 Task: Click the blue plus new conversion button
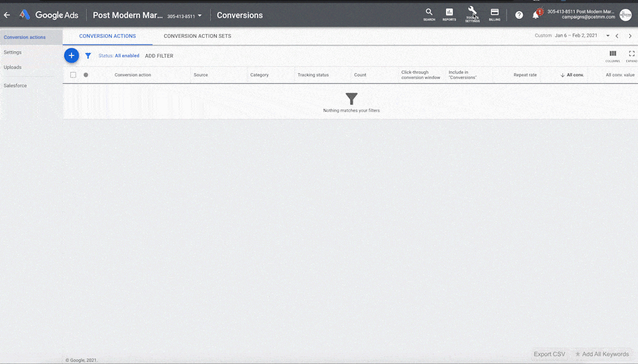pos(71,55)
